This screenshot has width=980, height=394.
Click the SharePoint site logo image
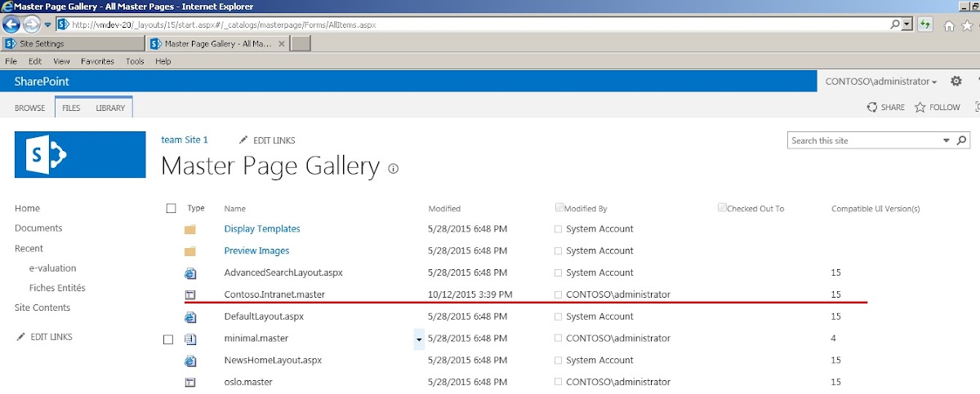pos(80,154)
